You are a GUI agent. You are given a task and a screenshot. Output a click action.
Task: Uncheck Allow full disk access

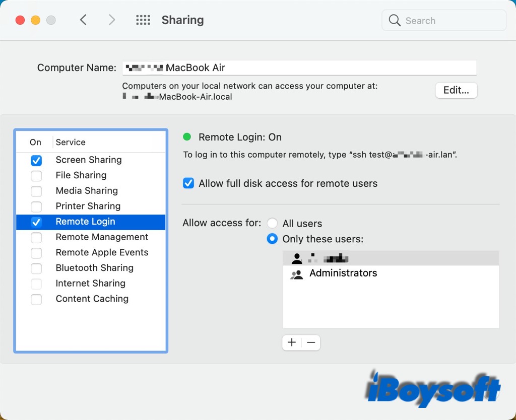pyautogui.click(x=188, y=183)
